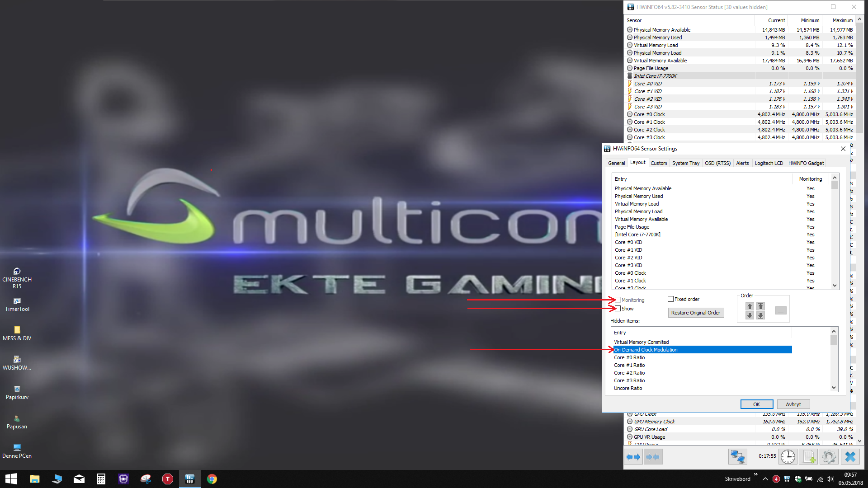
Task: Select hidden item Uncore Ratio
Action: 702,388
